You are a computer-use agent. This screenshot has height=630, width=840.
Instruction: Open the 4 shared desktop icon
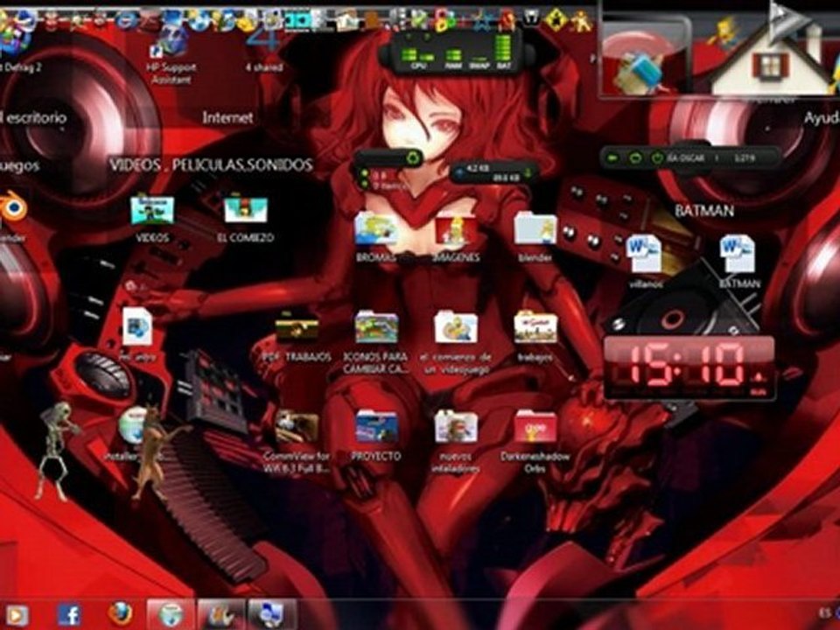263,51
